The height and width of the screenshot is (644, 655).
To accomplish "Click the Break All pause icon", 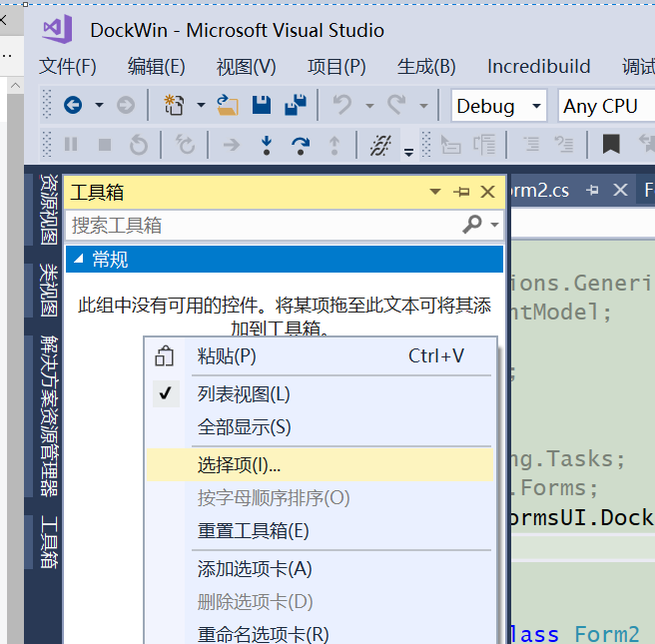I will [71, 145].
